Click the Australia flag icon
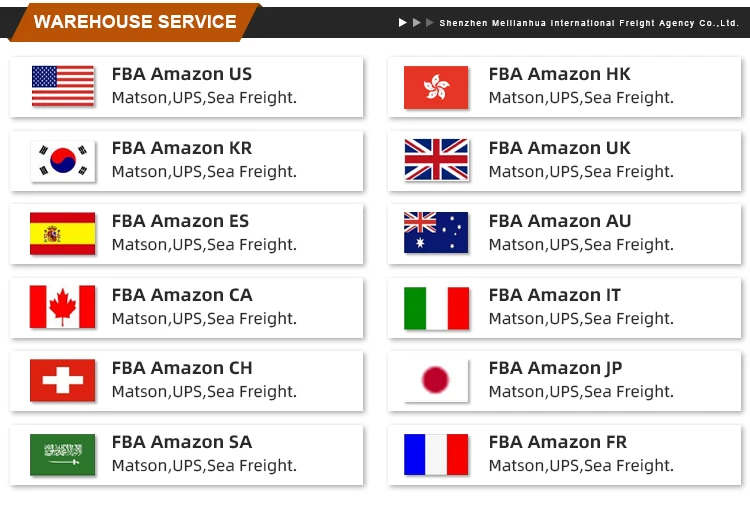 coord(436,233)
